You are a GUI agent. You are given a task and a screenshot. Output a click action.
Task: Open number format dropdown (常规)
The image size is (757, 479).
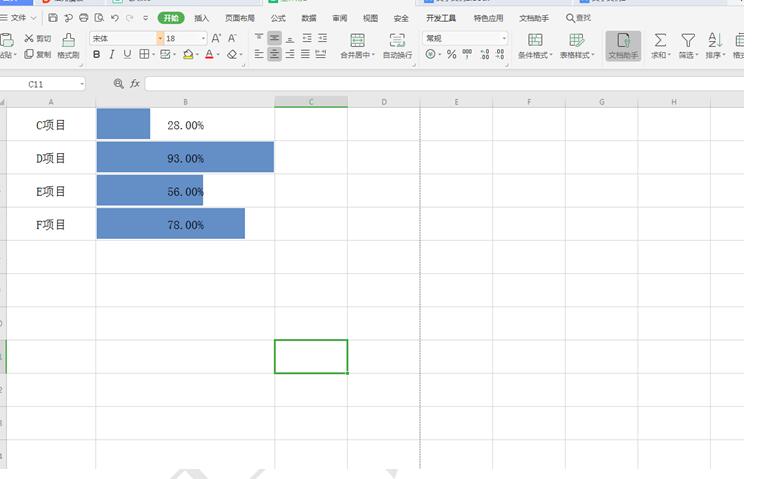504,38
